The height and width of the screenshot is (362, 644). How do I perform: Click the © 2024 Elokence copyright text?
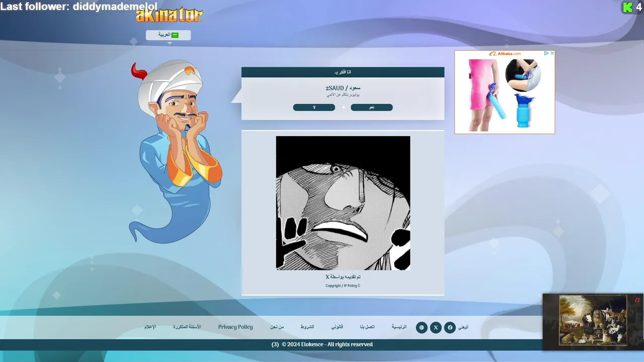pos(327,344)
